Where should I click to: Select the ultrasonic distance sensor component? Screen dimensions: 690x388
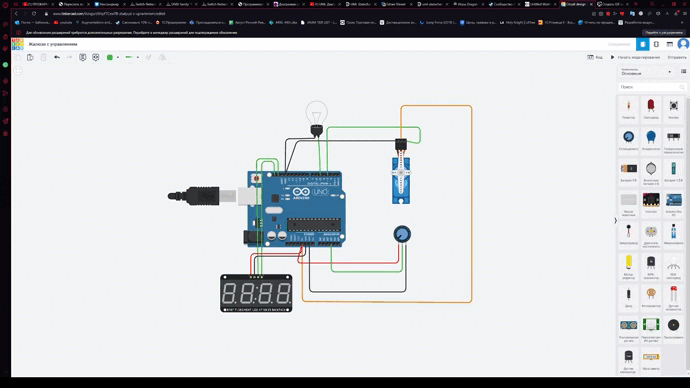tap(628, 329)
